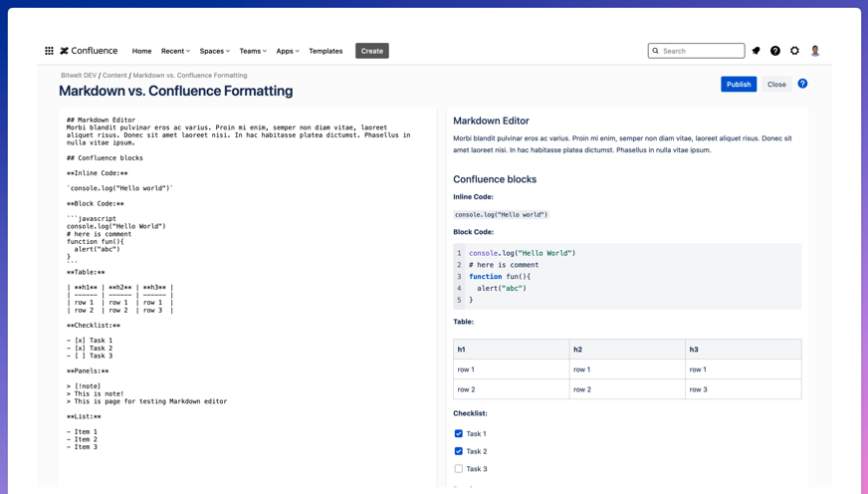This screenshot has width=868, height=494.
Task: Uncheck the Task 1 checkbox
Action: click(459, 434)
